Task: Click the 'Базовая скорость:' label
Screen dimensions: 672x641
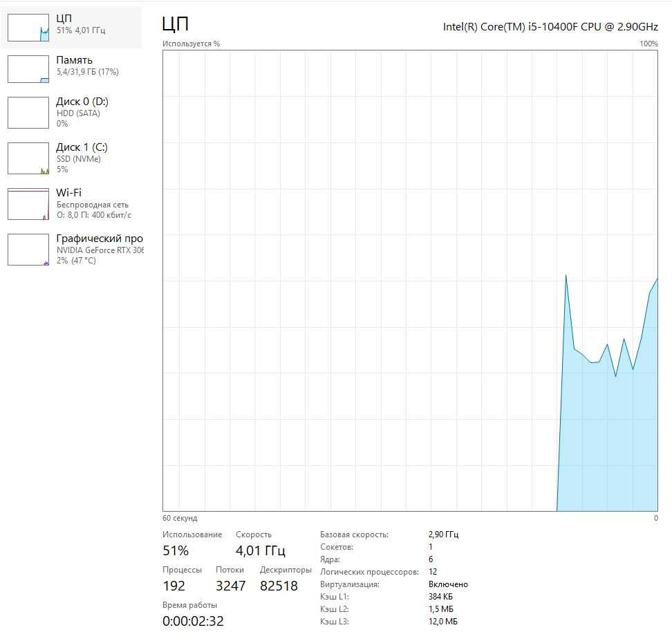Action: point(355,535)
